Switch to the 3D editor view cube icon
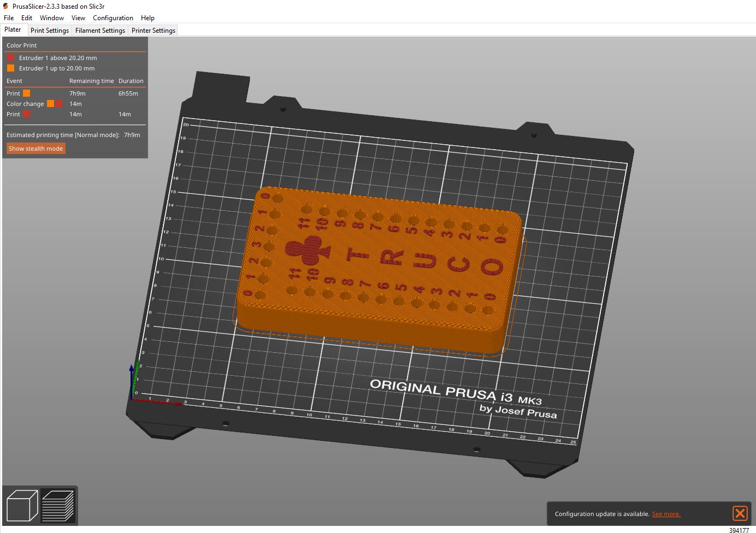This screenshot has width=756, height=533. pyautogui.click(x=22, y=505)
